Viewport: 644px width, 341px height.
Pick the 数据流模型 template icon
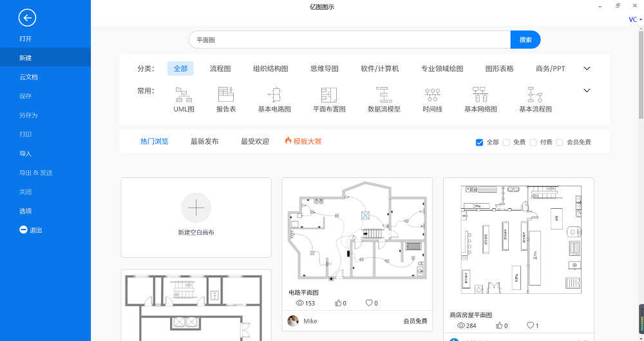pyautogui.click(x=384, y=95)
